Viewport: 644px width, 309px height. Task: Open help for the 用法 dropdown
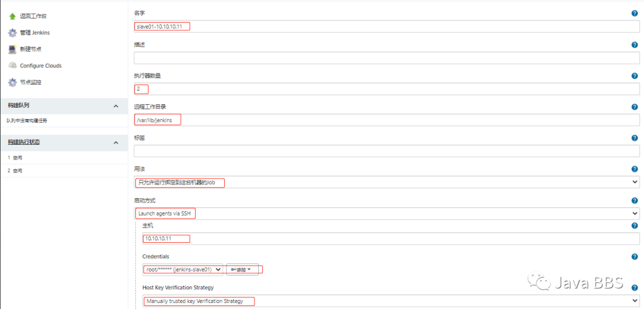point(634,169)
